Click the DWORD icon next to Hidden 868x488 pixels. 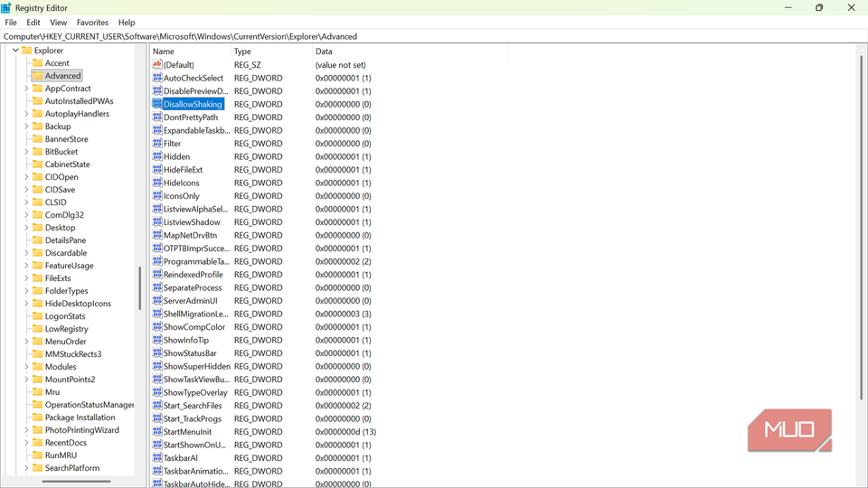click(x=157, y=156)
